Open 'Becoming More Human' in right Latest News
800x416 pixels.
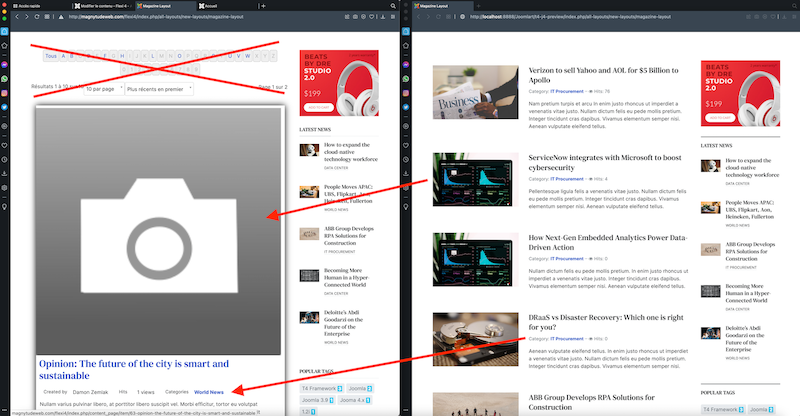tap(748, 293)
